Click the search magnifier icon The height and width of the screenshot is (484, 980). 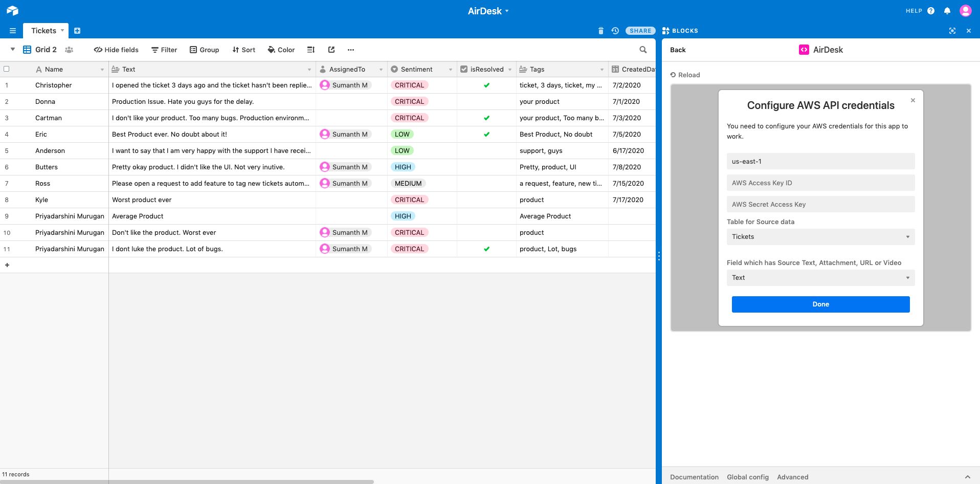[x=643, y=50]
